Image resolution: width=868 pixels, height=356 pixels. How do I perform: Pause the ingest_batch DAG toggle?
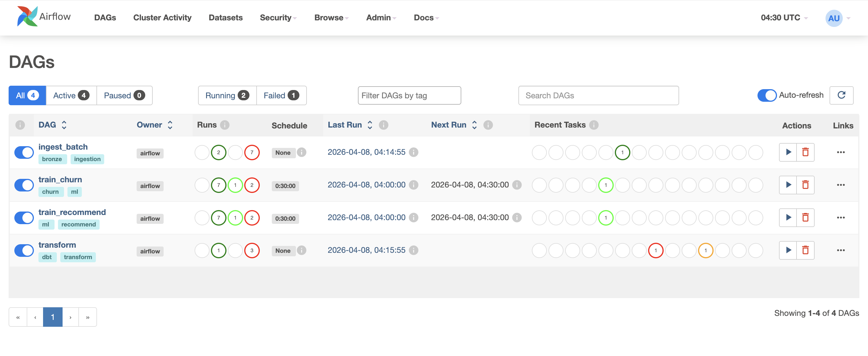point(24,152)
